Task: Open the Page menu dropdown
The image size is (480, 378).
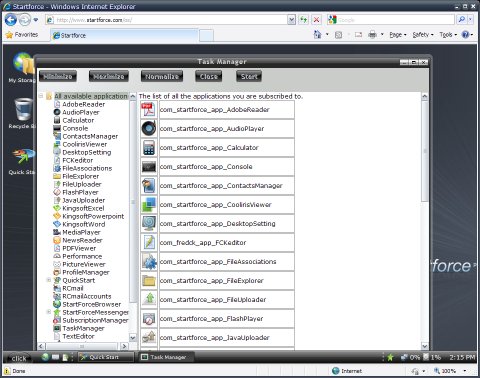Action: tap(398, 35)
